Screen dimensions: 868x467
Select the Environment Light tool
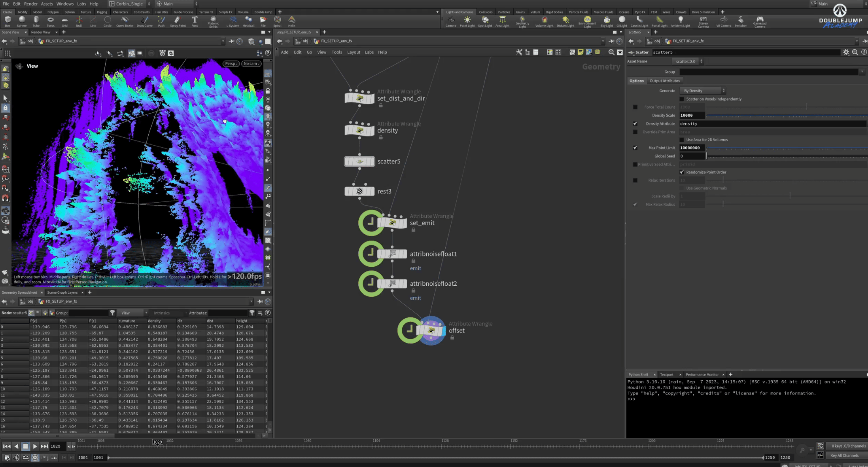(587, 22)
